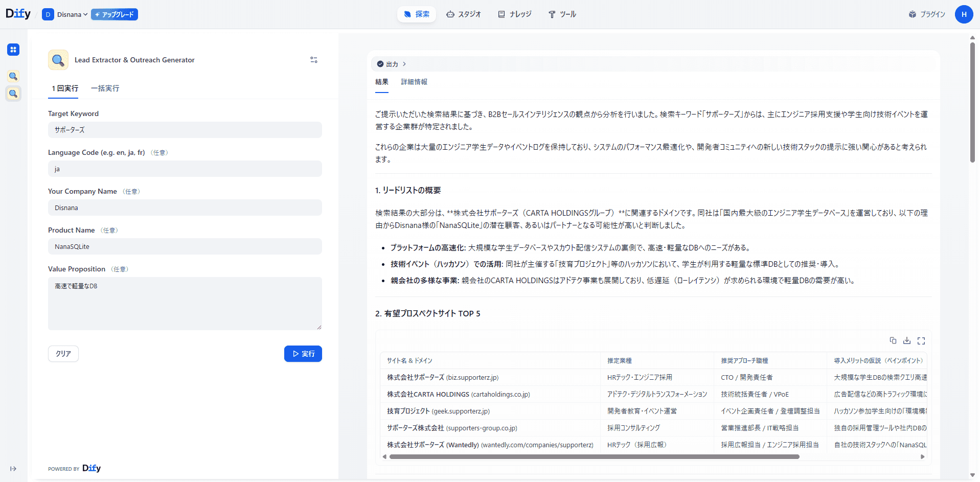Click the サイト名 & ドメイン column header
The height and width of the screenshot is (482, 980).
[490, 360]
